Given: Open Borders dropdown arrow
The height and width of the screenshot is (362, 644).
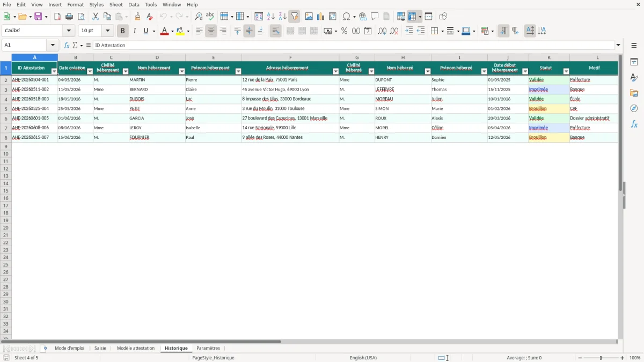Looking at the screenshot, I should pyautogui.click(x=442, y=31).
